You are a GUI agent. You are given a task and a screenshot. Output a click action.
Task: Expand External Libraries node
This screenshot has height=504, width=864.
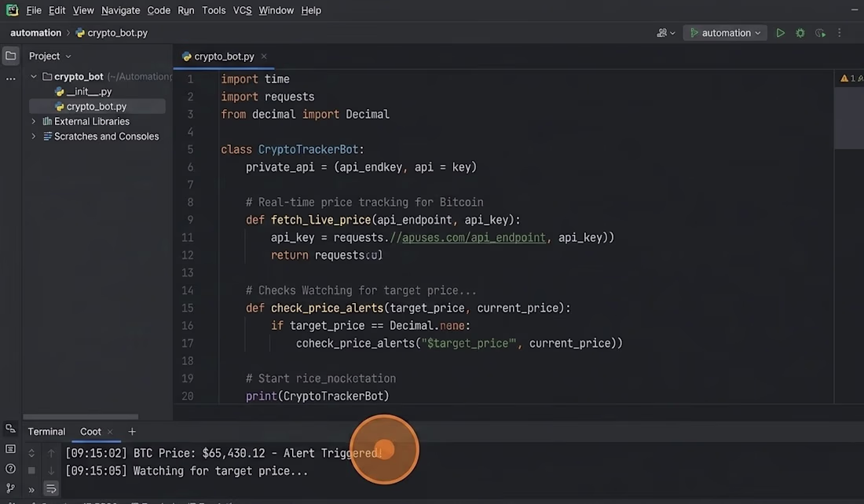(34, 121)
